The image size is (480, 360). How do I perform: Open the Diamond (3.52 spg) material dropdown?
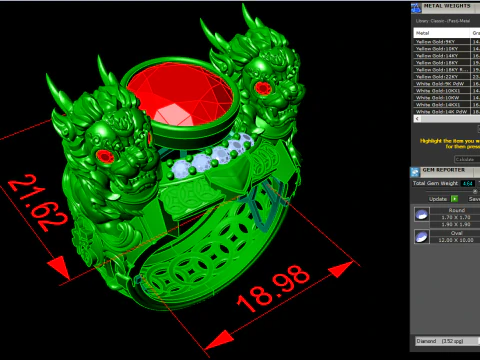(x=447, y=341)
